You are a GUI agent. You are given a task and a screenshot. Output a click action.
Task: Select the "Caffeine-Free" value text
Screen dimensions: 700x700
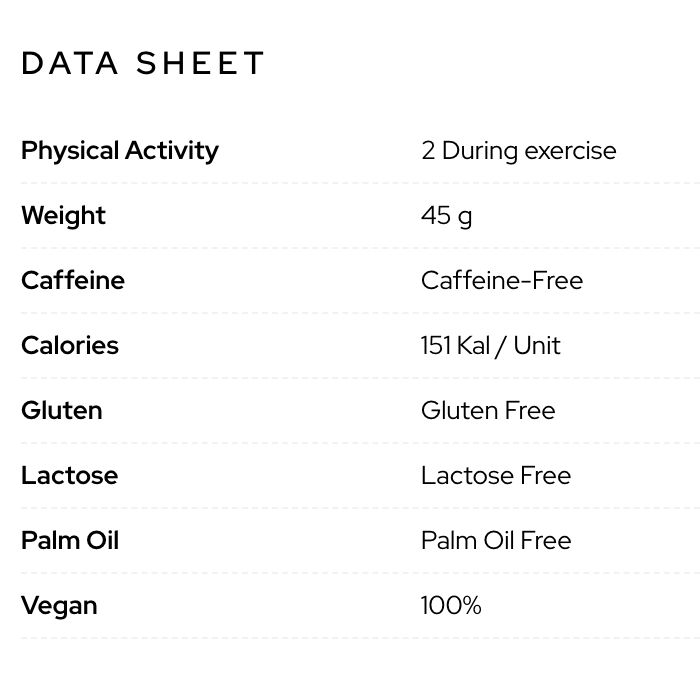tap(501, 281)
